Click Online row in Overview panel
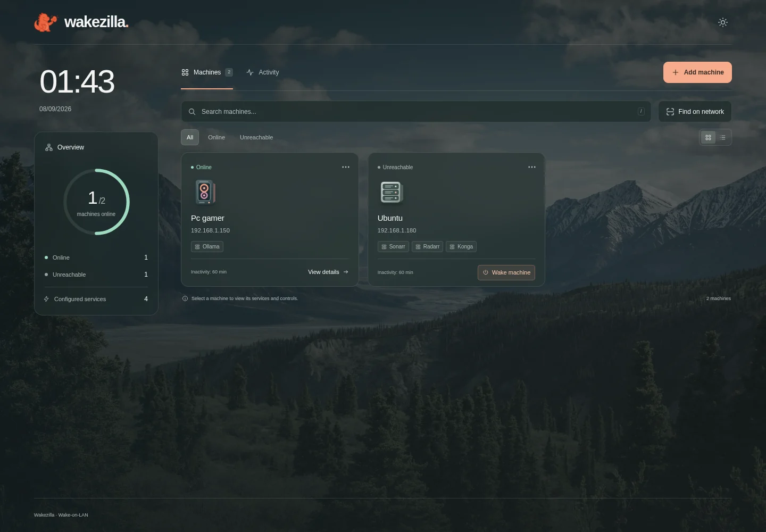Viewport: 766px width, 532px height. tap(96, 257)
